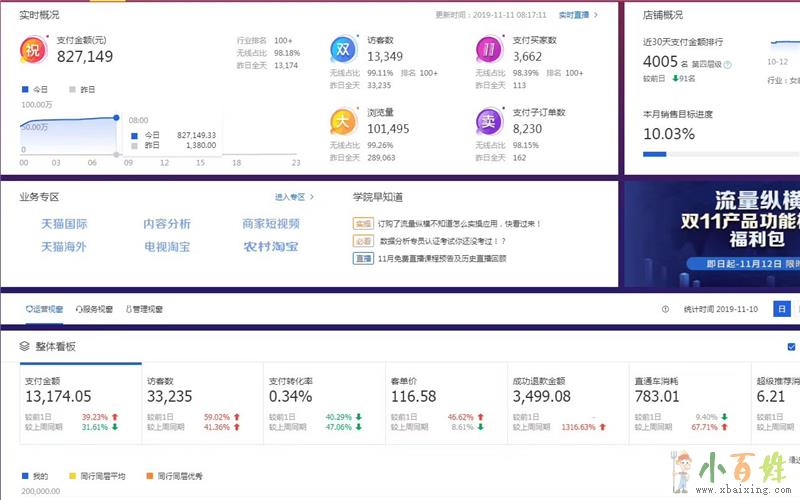The width and height of the screenshot is (800, 500).
Task: Toggle the checkbox at right of 整体看板
Action: [x=791, y=346]
